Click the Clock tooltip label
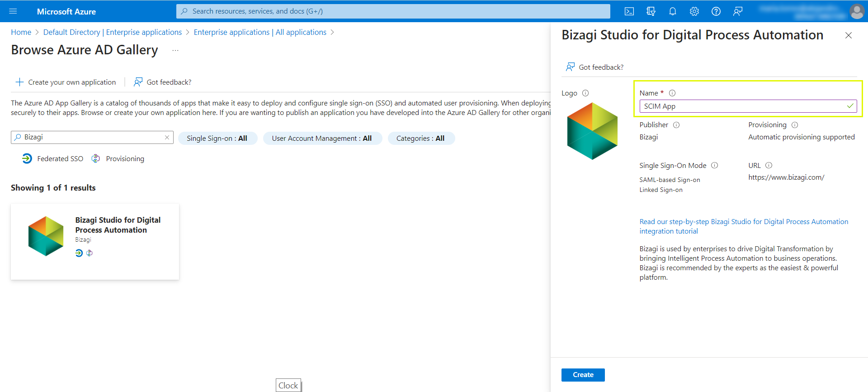 [x=288, y=385]
